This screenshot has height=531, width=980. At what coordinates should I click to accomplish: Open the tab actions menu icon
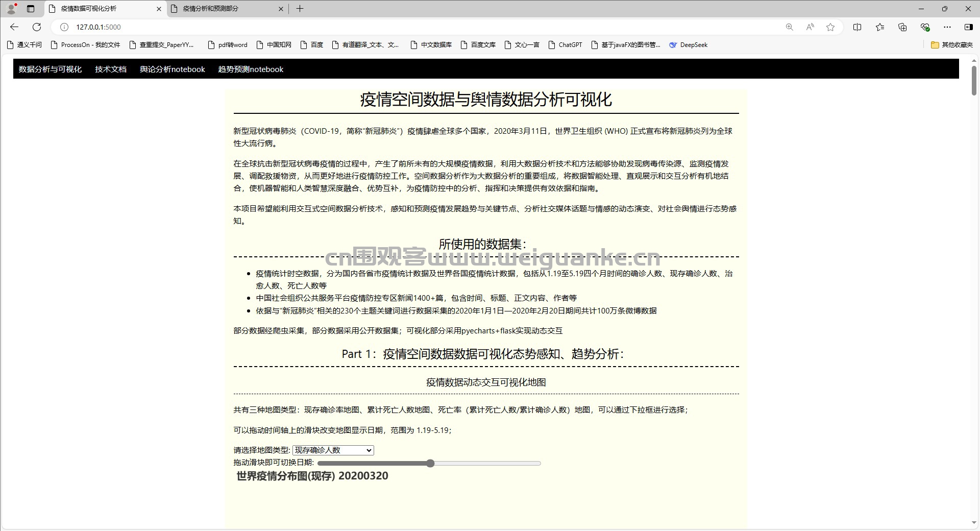31,8
